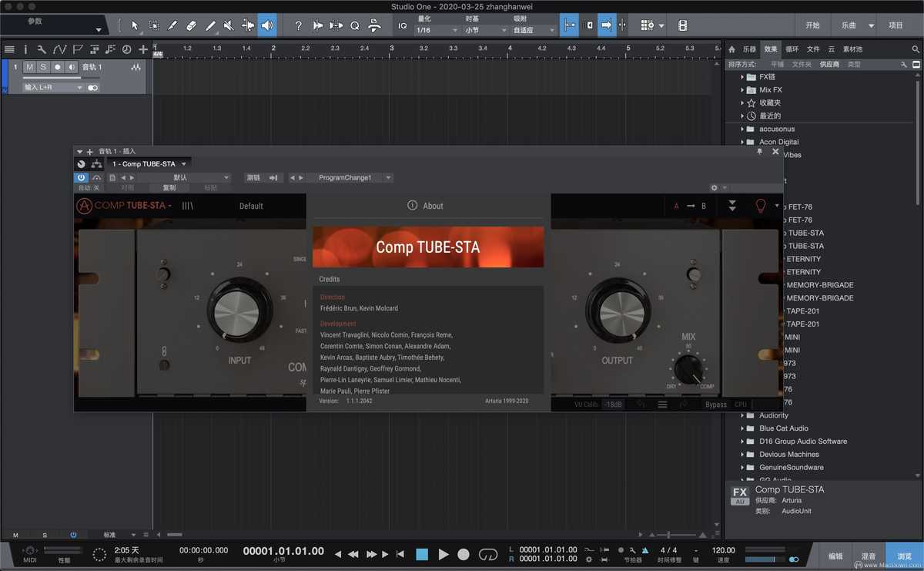924x571 pixels.
Task: Open the inspector 'i' icon
Action: point(25,49)
